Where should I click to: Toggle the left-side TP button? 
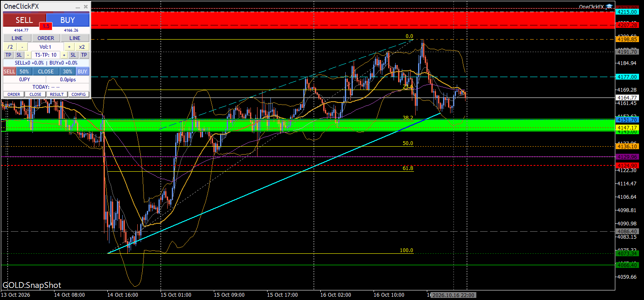[x=8, y=55]
